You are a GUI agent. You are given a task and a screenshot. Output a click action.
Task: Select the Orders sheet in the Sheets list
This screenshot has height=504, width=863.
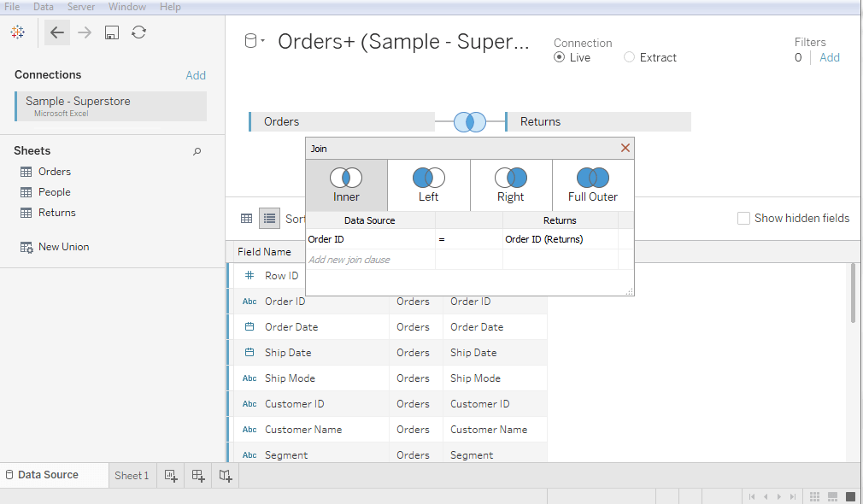[x=55, y=172]
